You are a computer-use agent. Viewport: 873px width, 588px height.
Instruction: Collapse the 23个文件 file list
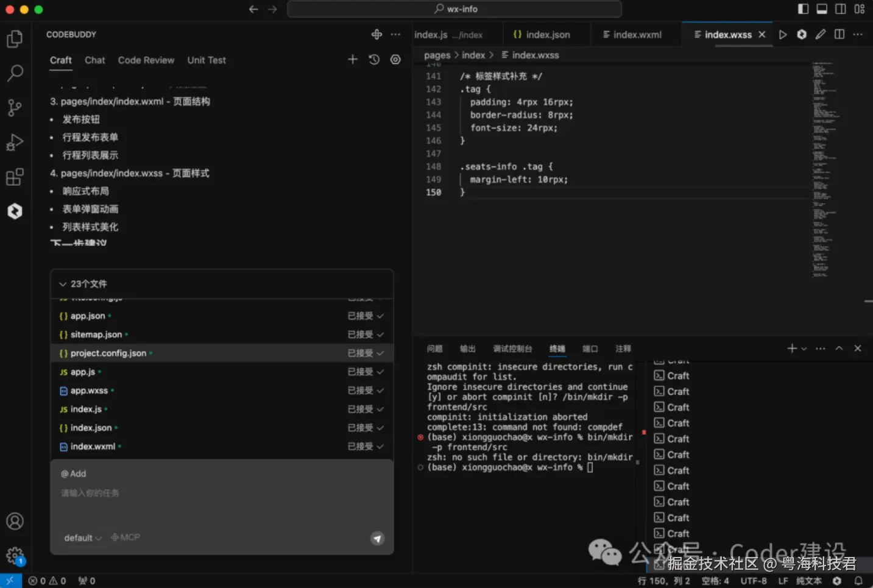(x=62, y=284)
